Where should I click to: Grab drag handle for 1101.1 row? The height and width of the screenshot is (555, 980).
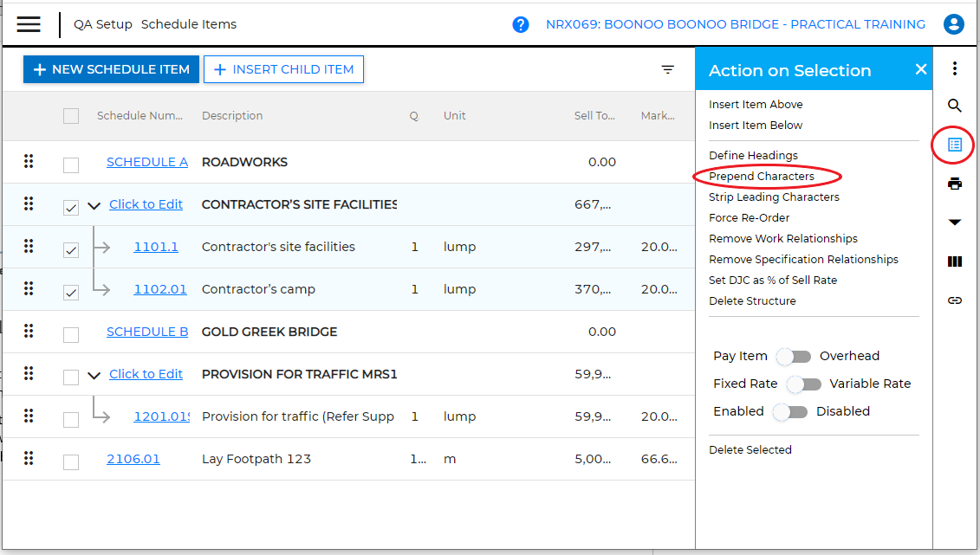tap(29, 247)
